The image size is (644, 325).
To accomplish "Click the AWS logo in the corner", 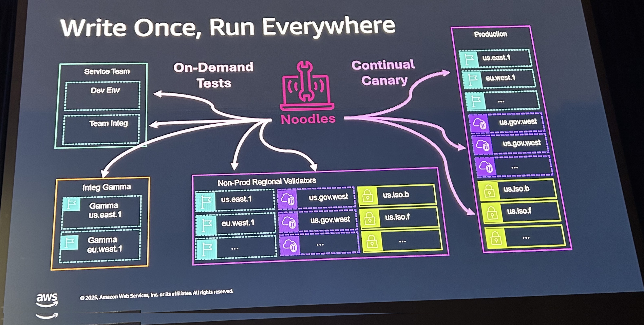I will tap(47, 300).
